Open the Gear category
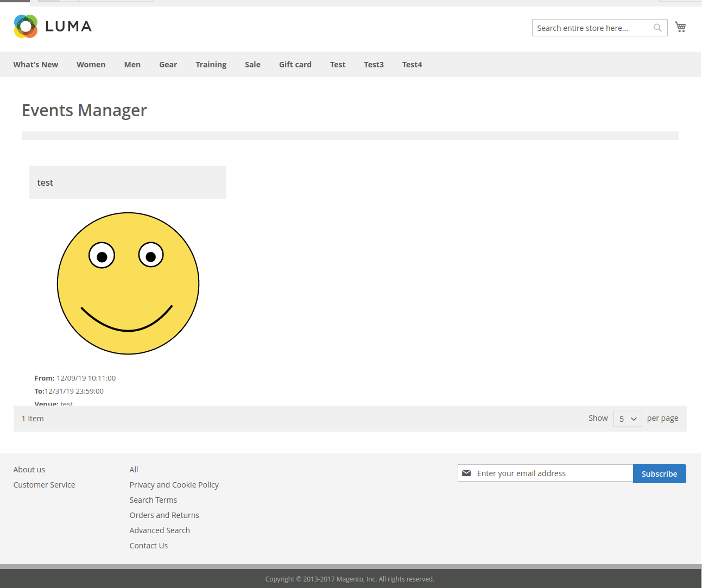Image resolution: width=702 pixels, height=588 pixels. [168, 65]
